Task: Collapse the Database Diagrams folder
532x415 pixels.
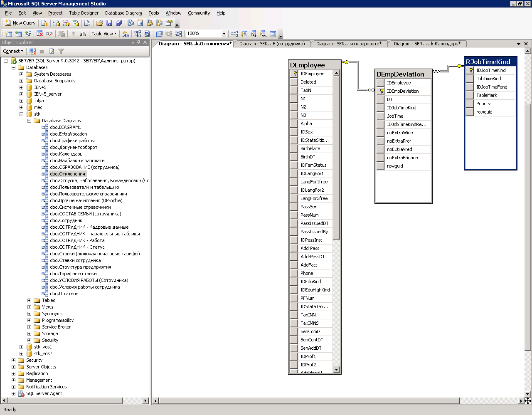Action: (x=29, y=121)
